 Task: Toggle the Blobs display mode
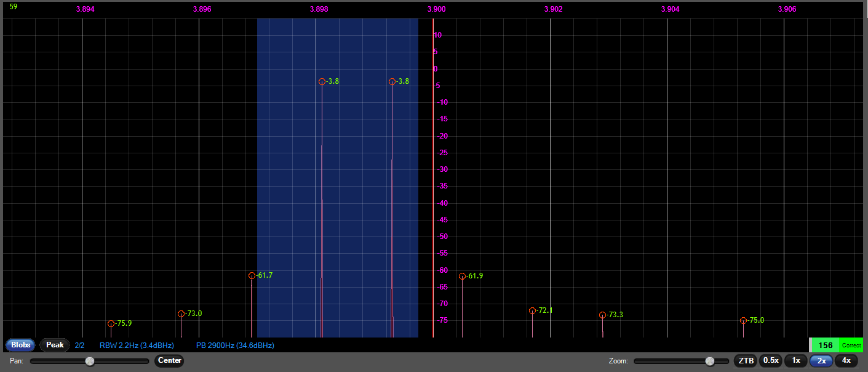pos(20,345)
